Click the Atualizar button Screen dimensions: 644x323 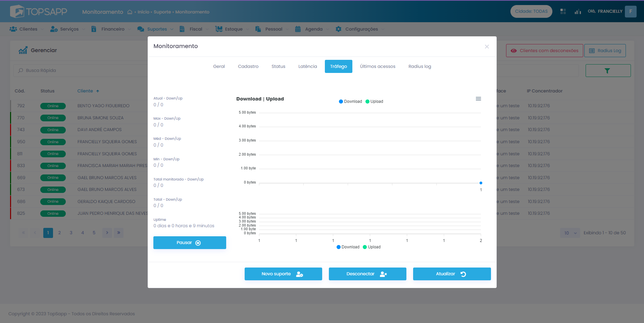(452, 274)
